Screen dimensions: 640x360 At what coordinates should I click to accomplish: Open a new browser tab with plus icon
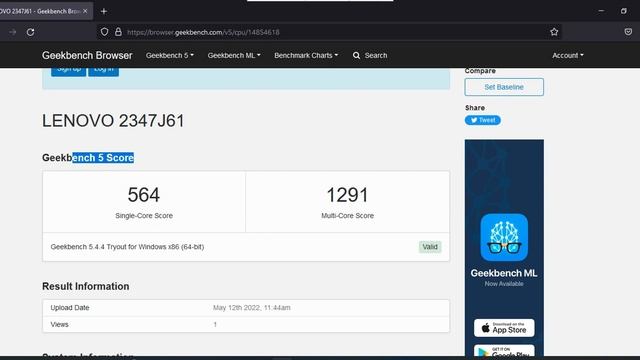pos(104,11)
